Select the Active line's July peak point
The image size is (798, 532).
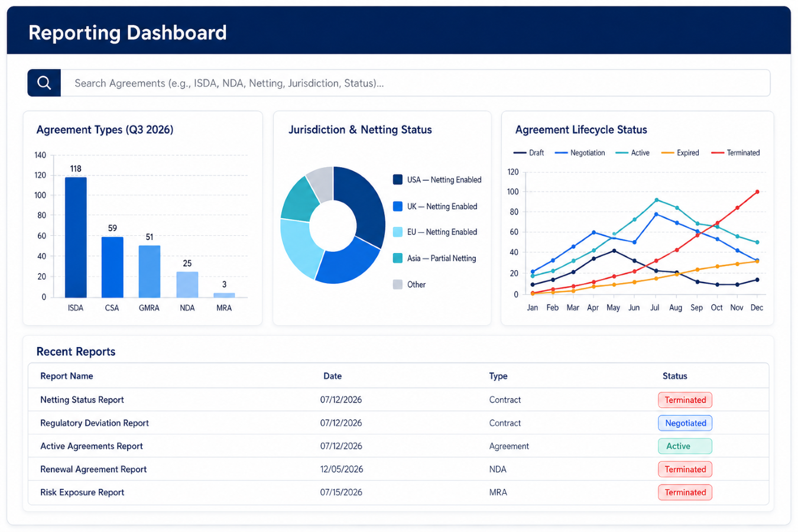[x=656, y=200]
